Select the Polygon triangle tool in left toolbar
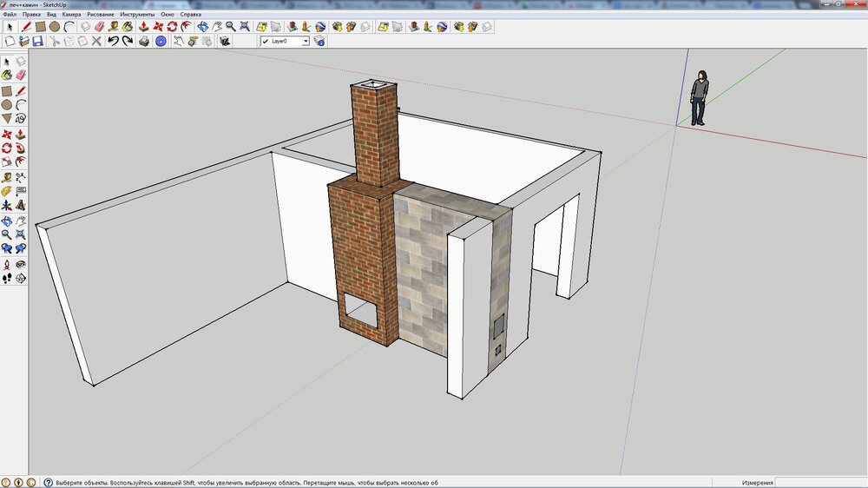This screenshot has height=488, width=868. coord(7,118)
